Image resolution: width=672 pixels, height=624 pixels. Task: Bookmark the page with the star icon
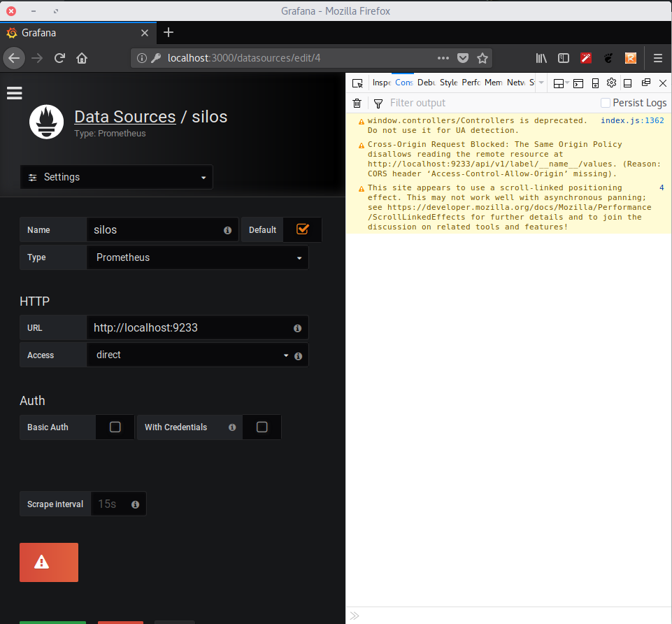482,58
